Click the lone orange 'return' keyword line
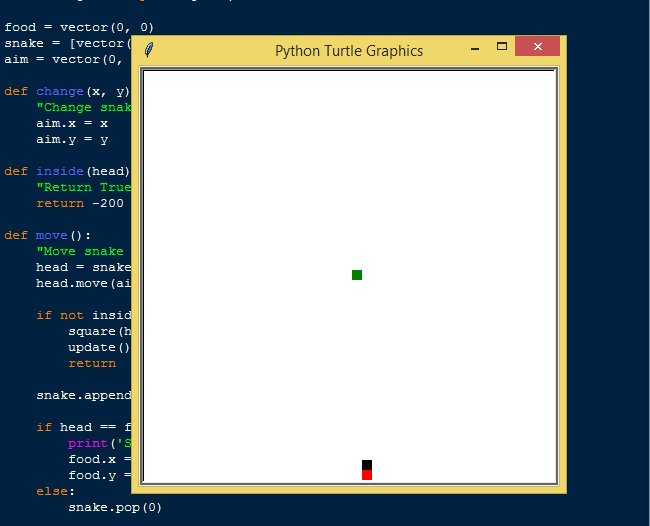The image size is (650, 526). (92, 364)
